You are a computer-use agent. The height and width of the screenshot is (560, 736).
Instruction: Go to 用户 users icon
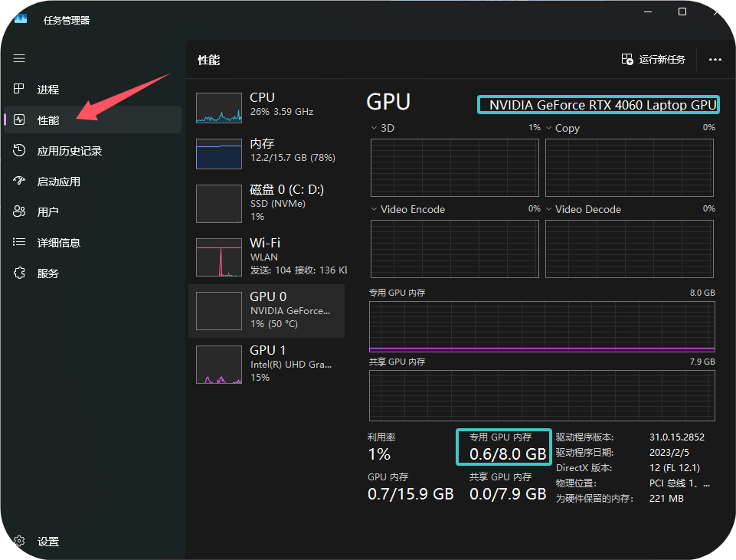pyautogui.click(x=19, y=211)
